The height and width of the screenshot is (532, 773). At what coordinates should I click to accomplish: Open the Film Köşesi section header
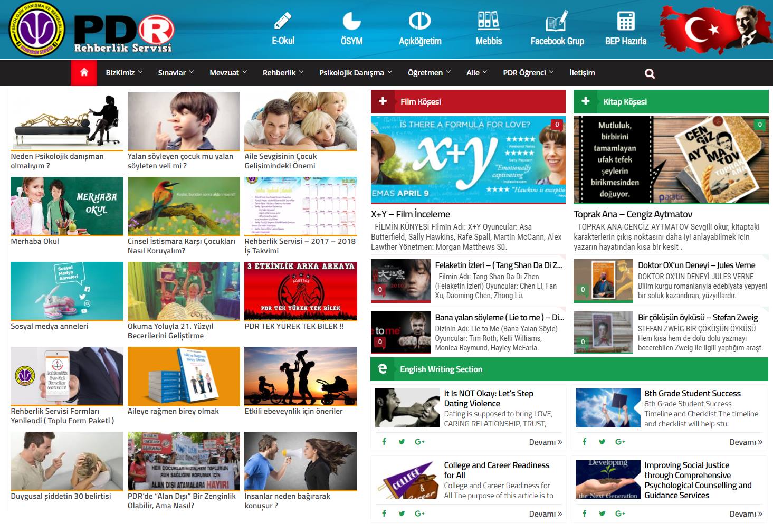(x=421, y=101)
